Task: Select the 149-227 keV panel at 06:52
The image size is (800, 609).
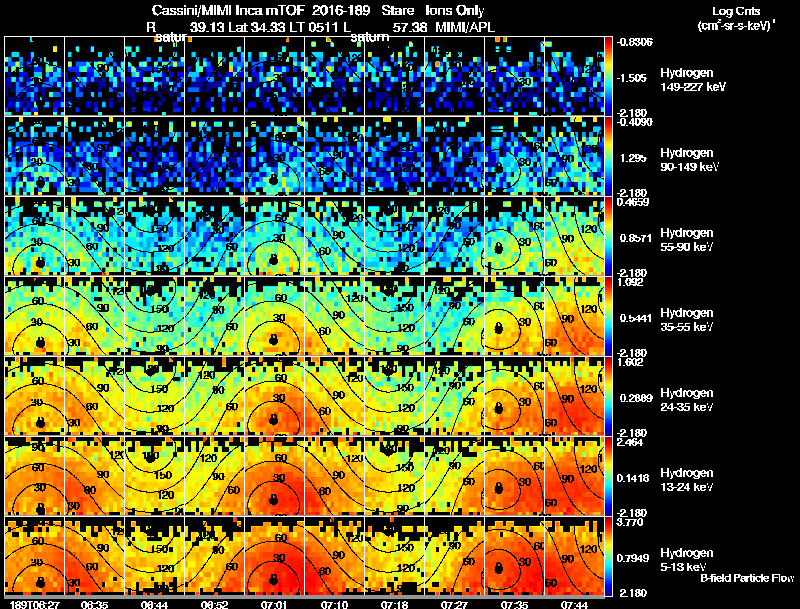Action: pyautogui.click(x=214, y=76)
